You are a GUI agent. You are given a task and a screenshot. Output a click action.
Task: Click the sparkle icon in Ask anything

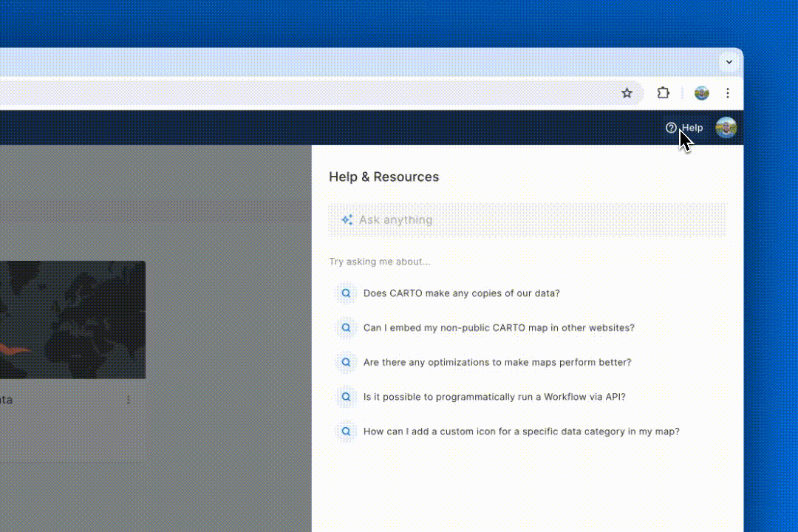click(x=347, y=220)
